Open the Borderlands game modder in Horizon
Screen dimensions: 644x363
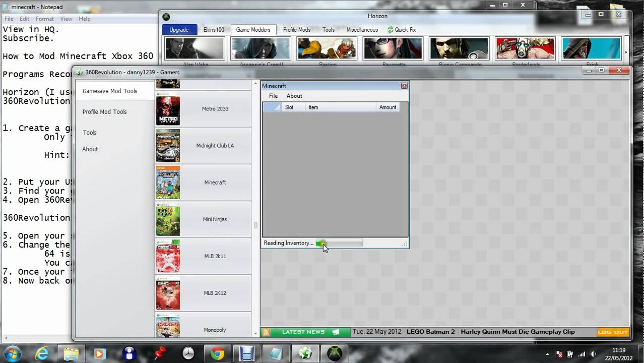(525, 49)
